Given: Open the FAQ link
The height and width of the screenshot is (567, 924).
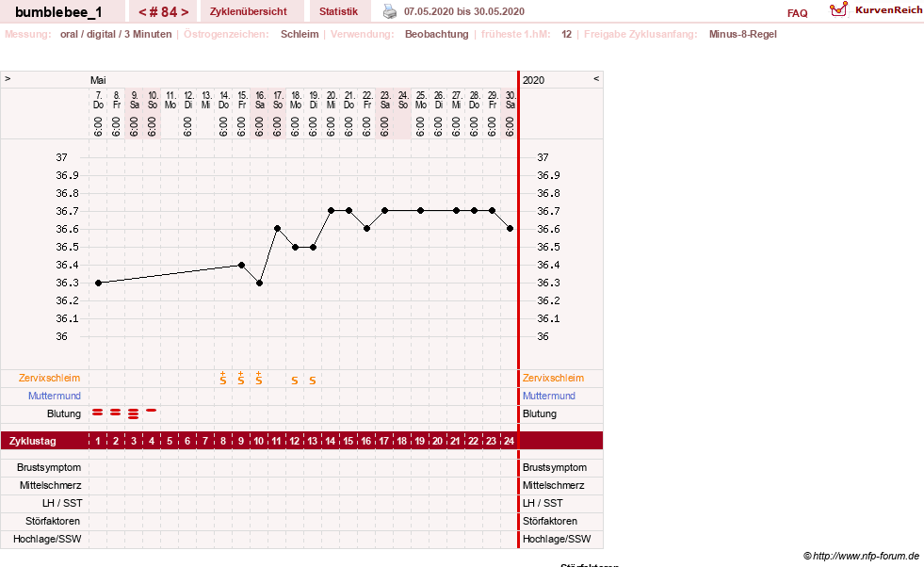Looking at the screenshot, I should (x=797, y=13).
